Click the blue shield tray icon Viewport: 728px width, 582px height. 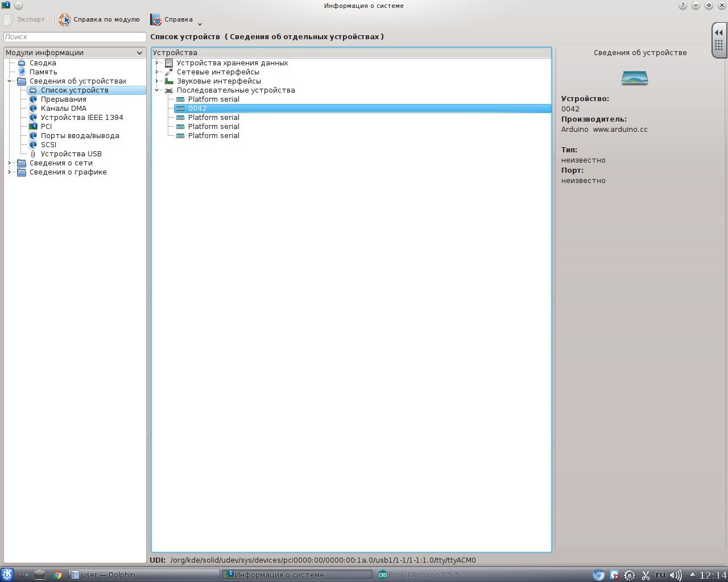pos(598,575)
